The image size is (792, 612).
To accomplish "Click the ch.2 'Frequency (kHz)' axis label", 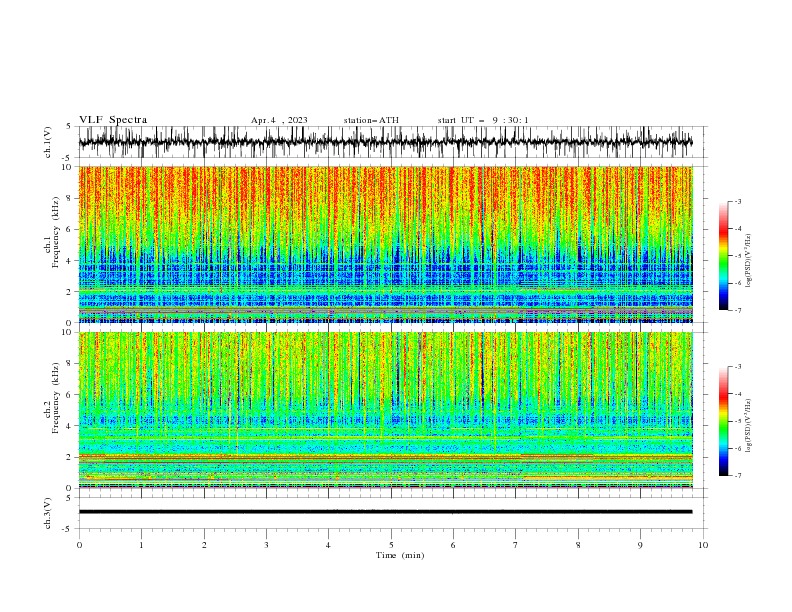I will tap(56, 398).
